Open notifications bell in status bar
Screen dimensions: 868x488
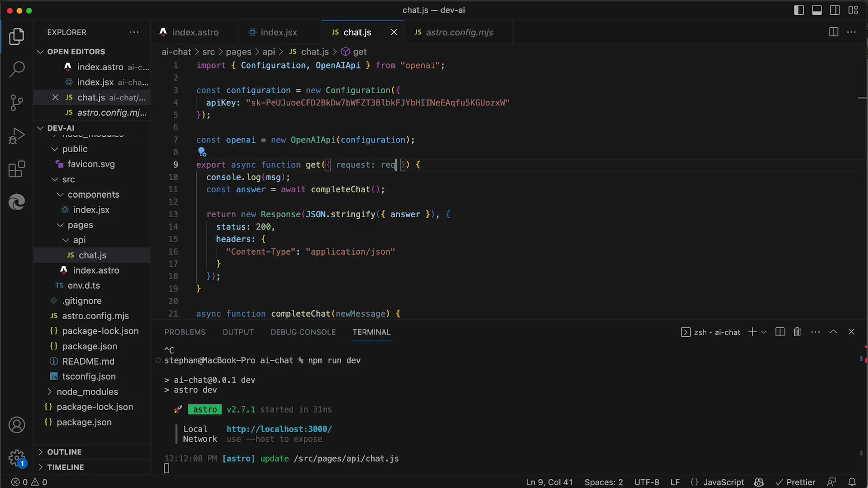click(x=852, y=482)
